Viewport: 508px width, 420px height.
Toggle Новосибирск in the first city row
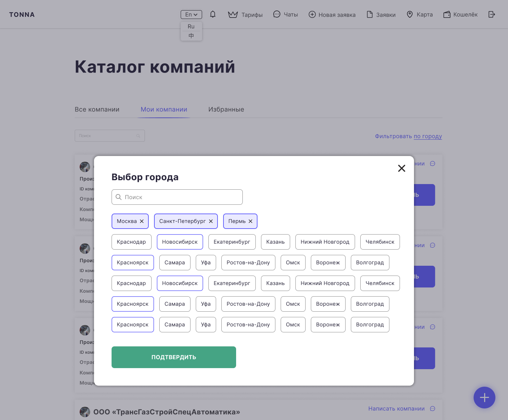(180, 242)
